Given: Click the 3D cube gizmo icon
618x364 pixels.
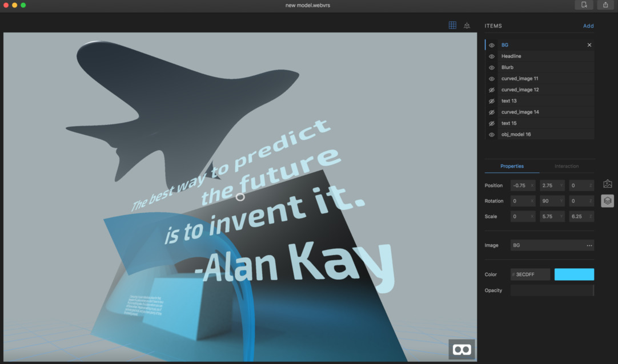Looking at the screenshot, I should [467, 26].
